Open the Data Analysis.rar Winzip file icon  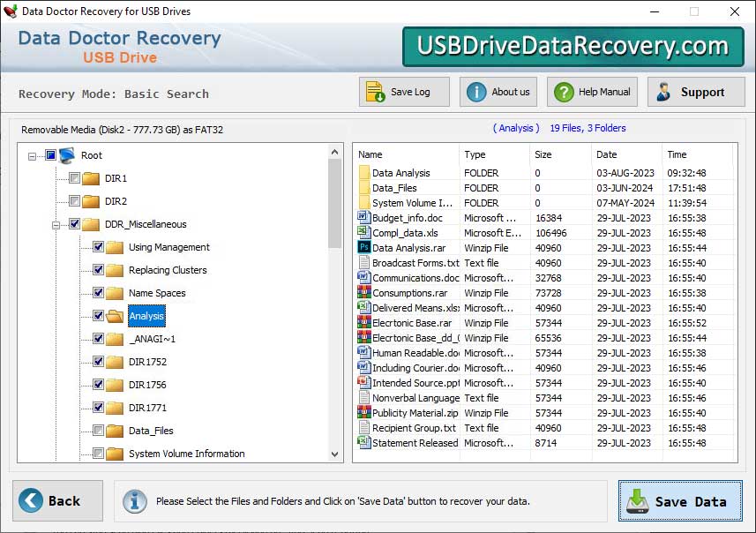[x=363, y=248]
